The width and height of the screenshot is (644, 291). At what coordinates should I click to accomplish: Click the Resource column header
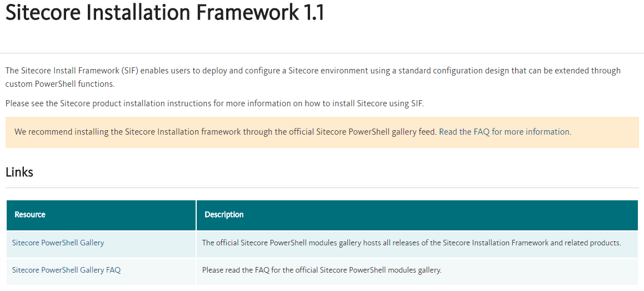30,214
